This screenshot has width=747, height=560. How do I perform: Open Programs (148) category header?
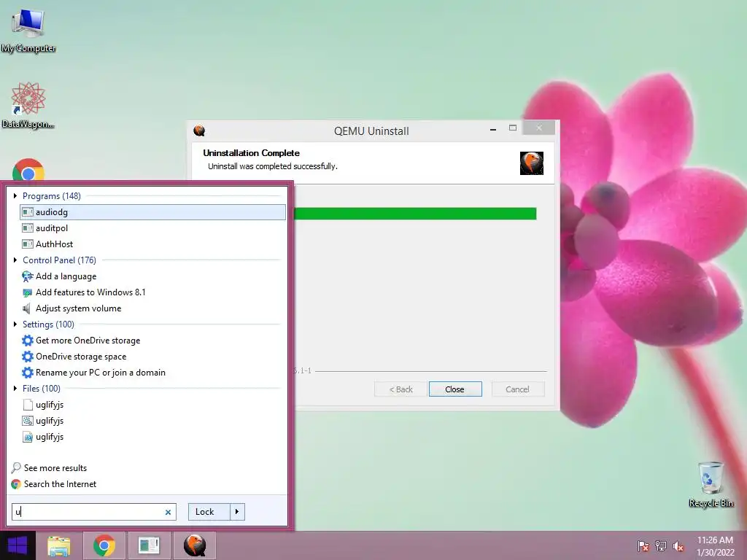[52, 195]
